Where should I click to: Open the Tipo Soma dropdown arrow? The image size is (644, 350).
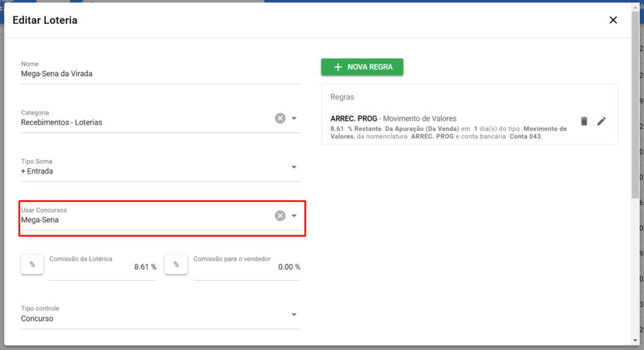pos(294,167)
